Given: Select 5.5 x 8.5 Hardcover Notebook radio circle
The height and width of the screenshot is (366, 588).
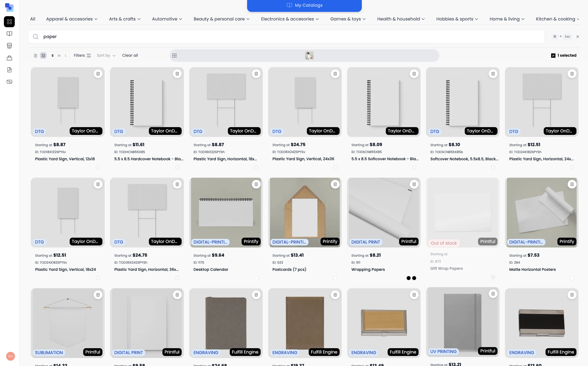Looking at the screenshot, I should pos(177,167).
